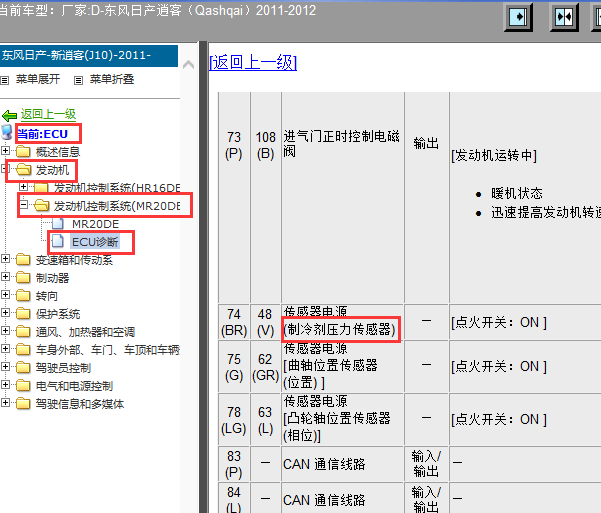Click the 东风日产-新逍客(J10)-2011- header
601x513 pixels.
tap(89, 56)
